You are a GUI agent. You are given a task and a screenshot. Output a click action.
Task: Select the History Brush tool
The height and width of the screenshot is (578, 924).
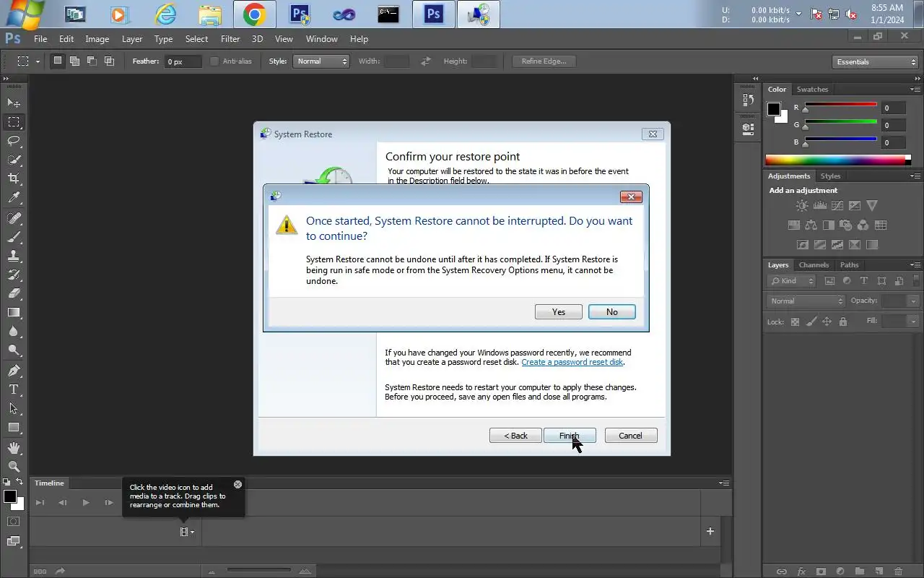click(14, 275)
